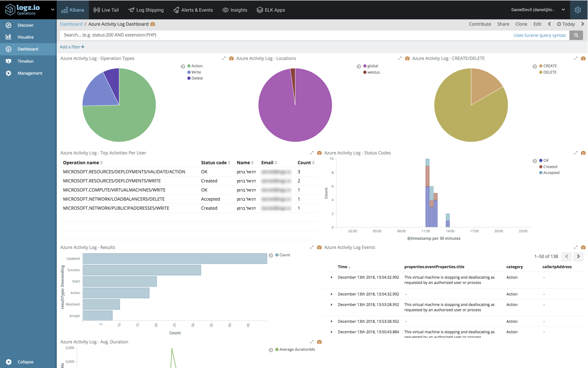The width and height of the screenshot is (588, 368).
Task: Open the DanielDev5 user dropdown
Action: [538, 10]
